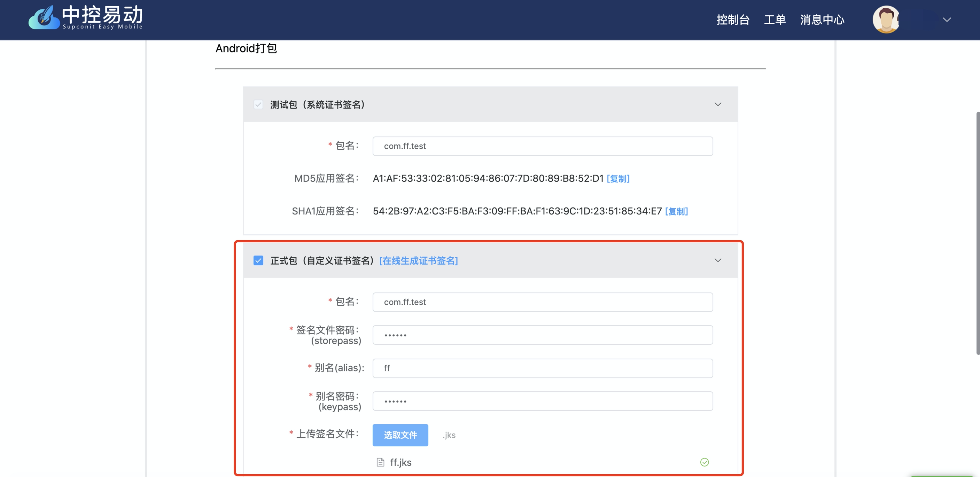Expand the user account dropdown arrow
Viewport: 980px width, 477px height.
coord(947,20)
